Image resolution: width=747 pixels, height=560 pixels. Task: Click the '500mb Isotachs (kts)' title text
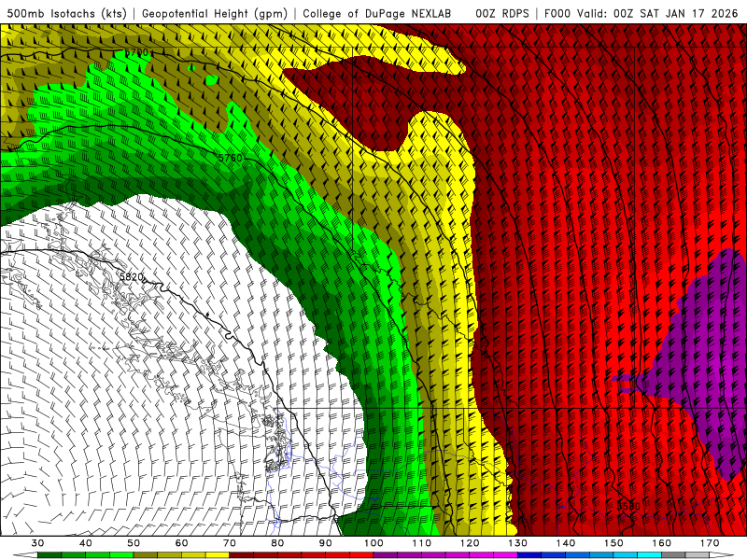(67, 13)
